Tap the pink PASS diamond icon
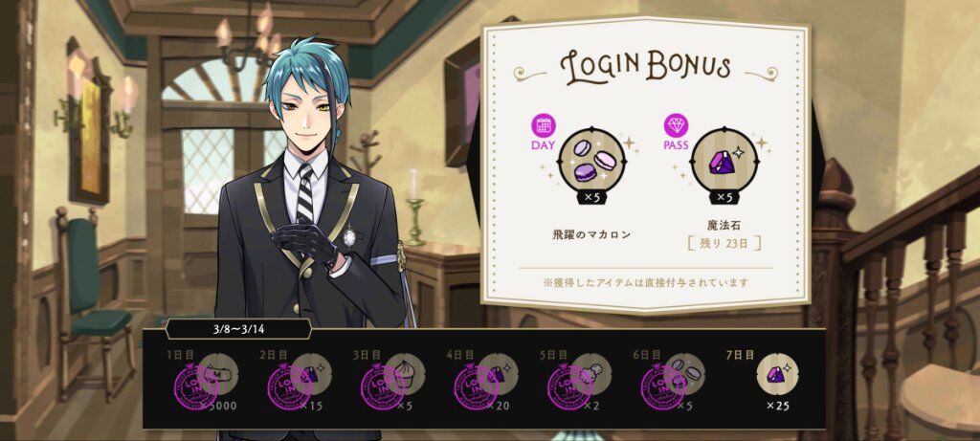This screenshot has height=441, width=980. pyautogui.click(x=676, y=126)
